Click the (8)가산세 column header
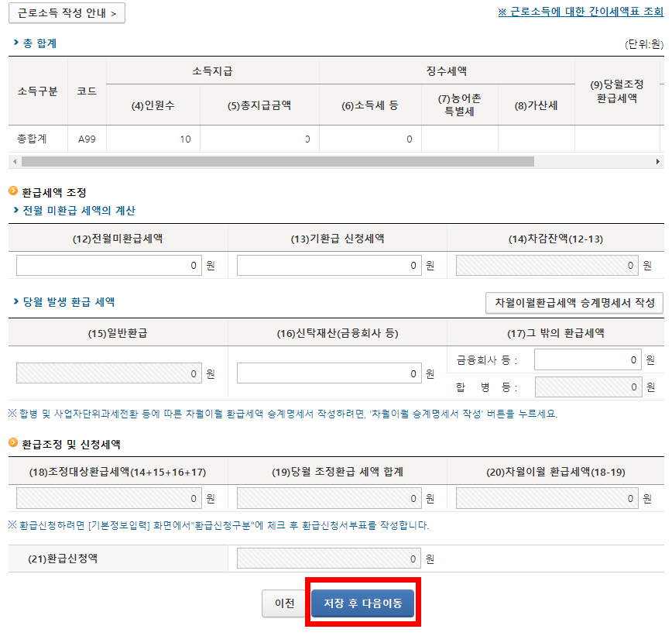Viewport: 672px width, 636px height. (537, 105)
